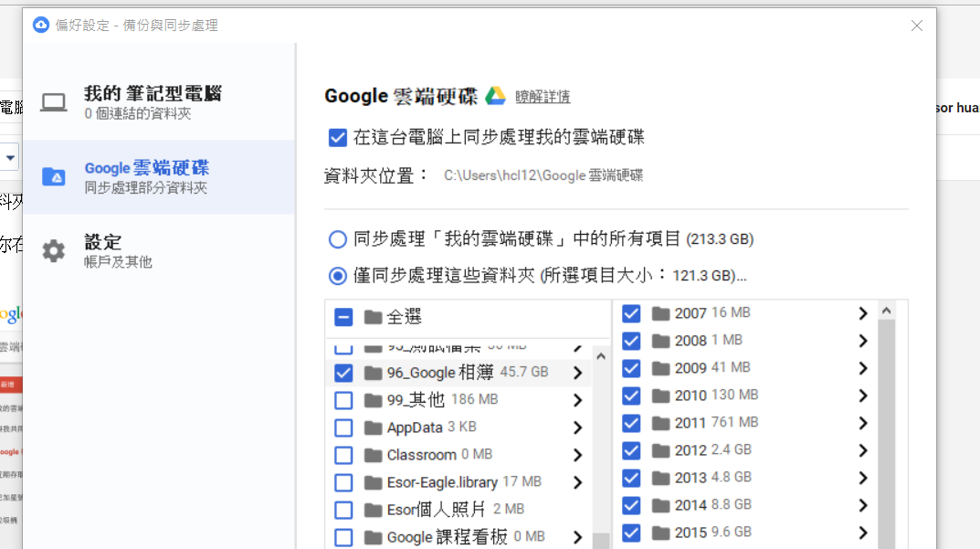Image resolution: width=980 pixels, height=549 pixels.
Task: Check the Google 課程看板 checkbox
Action: [x=343, y=537]
